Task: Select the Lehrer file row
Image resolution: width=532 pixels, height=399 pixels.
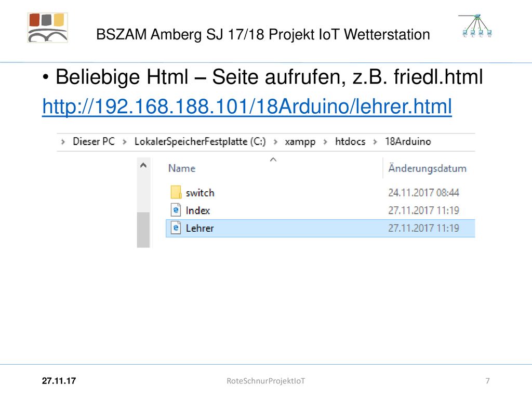Action: pos(320,228)
